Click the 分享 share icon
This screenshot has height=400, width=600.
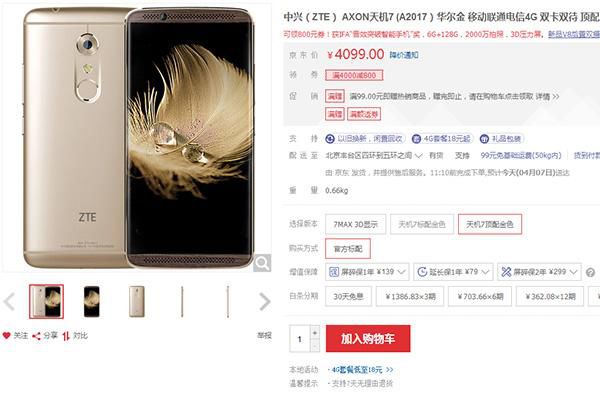coord(36,336)
